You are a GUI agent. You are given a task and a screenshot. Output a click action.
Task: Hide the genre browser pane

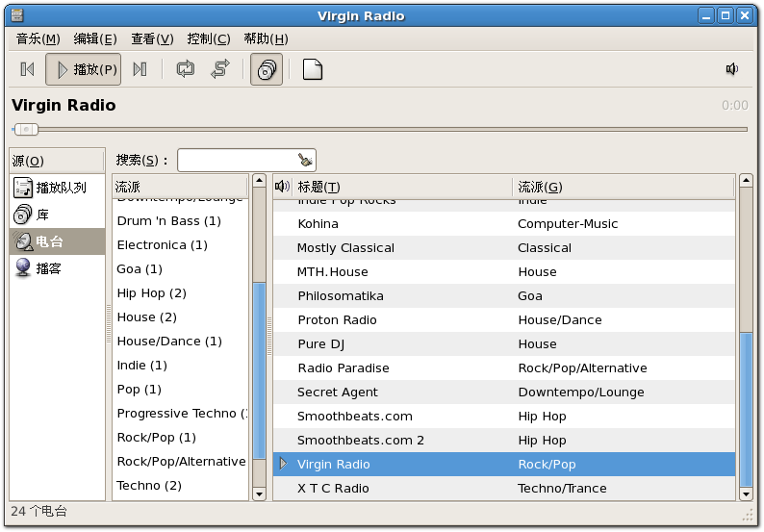point(267,69)
